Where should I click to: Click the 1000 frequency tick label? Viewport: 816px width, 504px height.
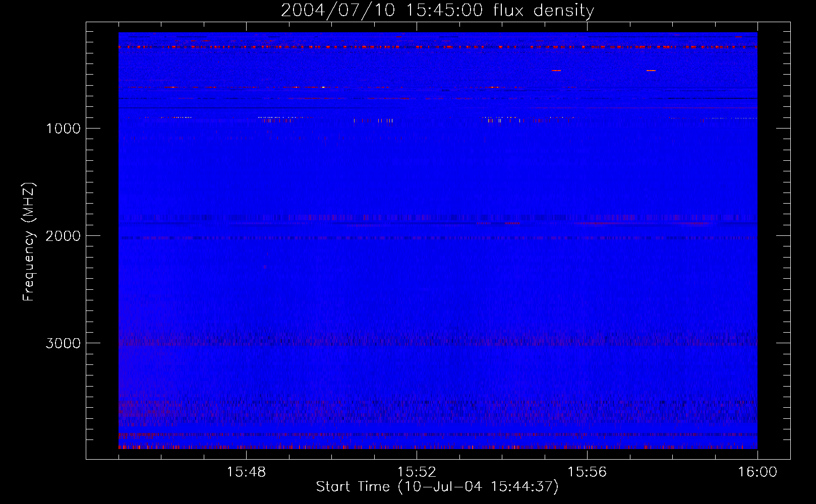[x=63, y=129]
